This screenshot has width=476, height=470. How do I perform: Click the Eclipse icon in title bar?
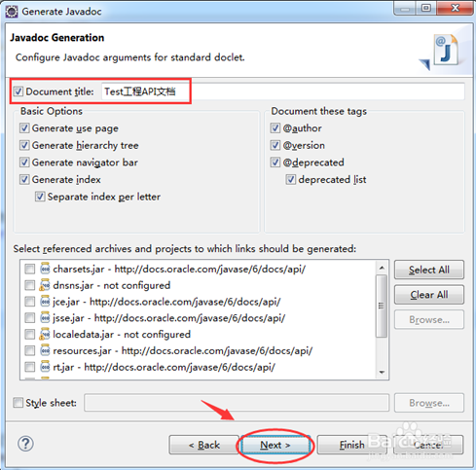coord(12,12)
